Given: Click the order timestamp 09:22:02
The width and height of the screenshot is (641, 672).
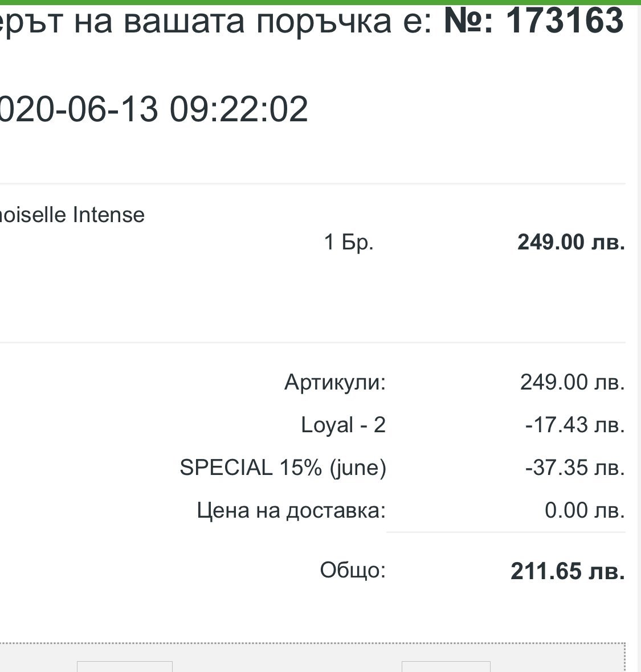Looking at the screenshot, I should tap(239, 109).
